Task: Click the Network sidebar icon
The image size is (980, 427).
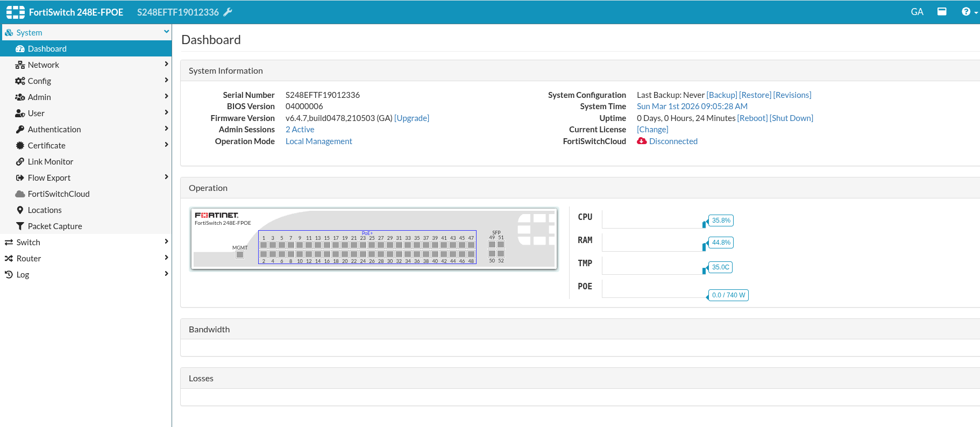Action: tap(20, 65)
